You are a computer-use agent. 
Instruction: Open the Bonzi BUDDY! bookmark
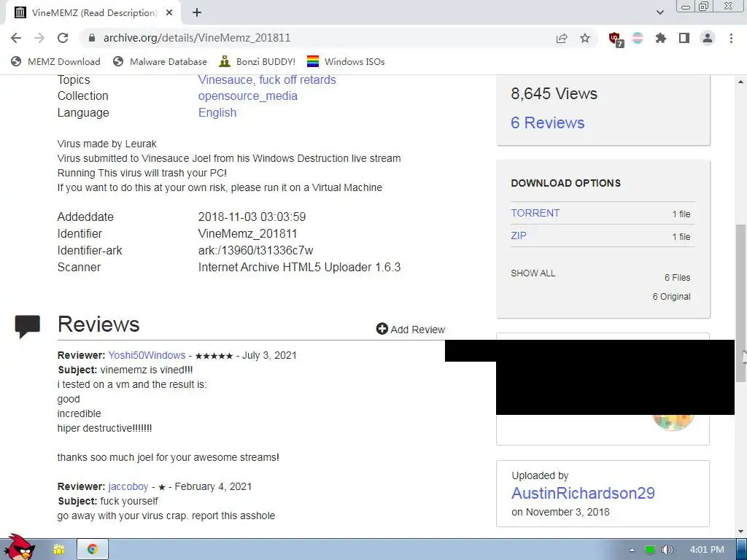258,61
